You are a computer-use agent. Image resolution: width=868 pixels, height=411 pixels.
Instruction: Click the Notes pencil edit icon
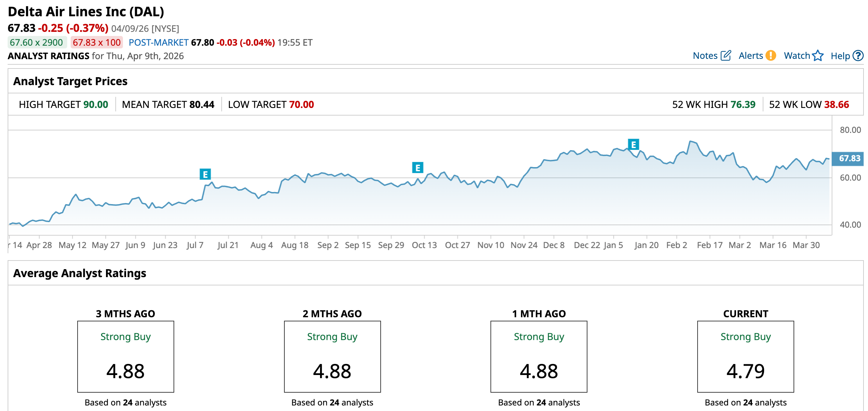[726, 56]
